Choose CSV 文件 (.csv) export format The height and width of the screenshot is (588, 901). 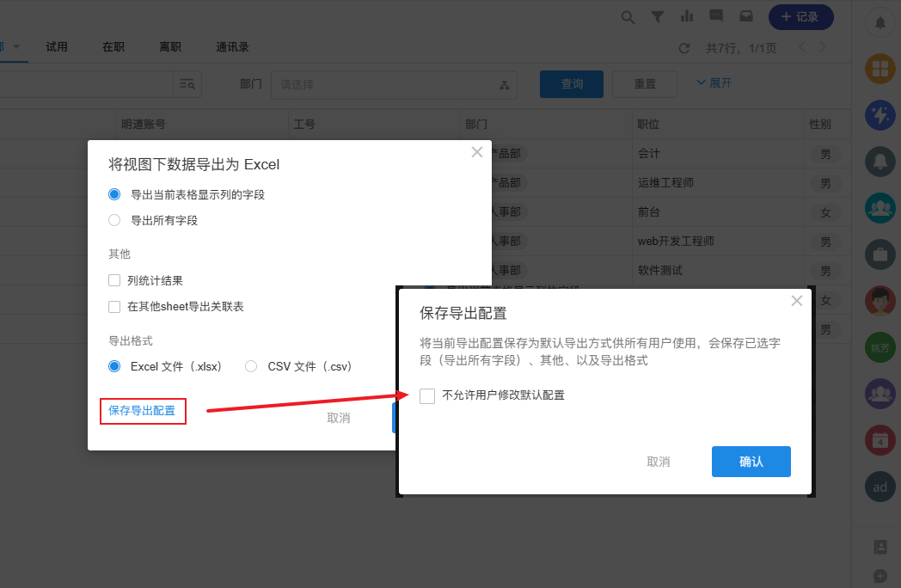click(251, 366)
